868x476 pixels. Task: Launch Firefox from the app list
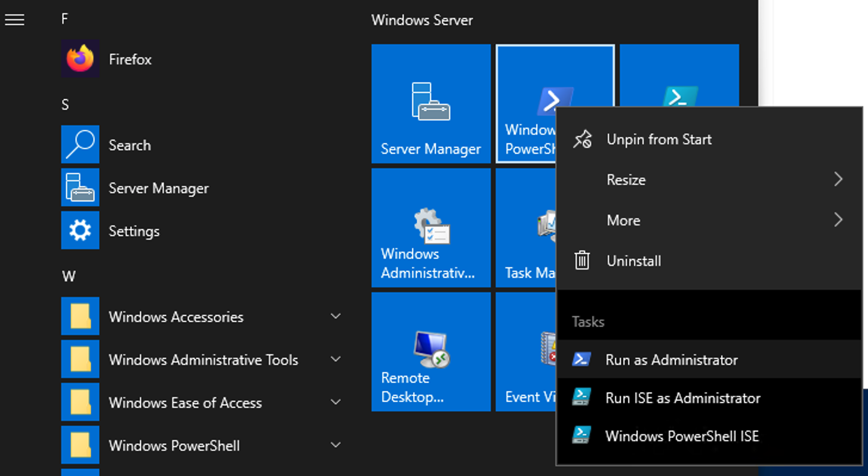coord(130,60)
